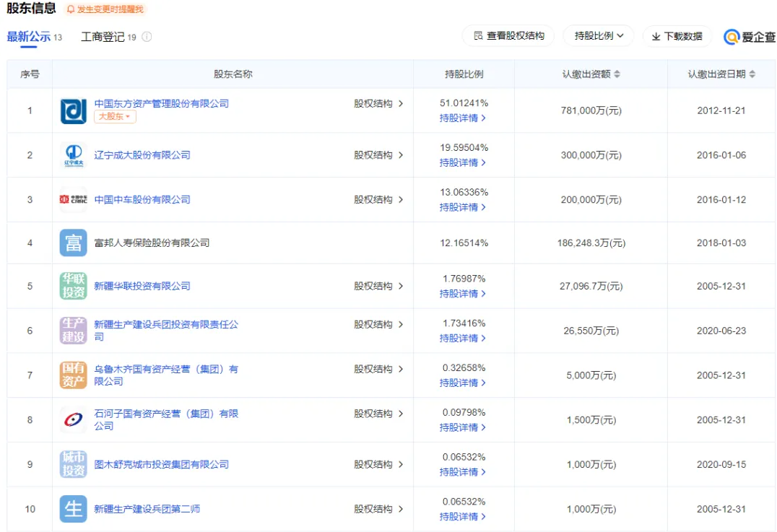Expand the 大股东 tag dropdown

115,116
